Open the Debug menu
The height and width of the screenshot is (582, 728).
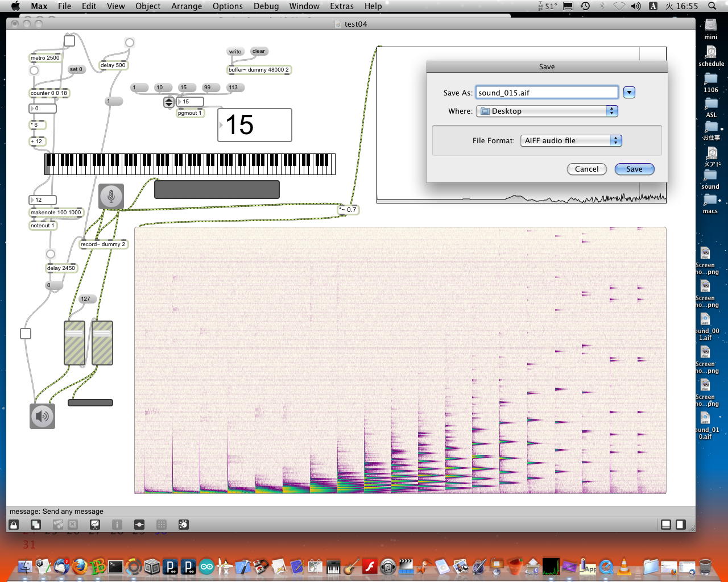pos(266,6)
